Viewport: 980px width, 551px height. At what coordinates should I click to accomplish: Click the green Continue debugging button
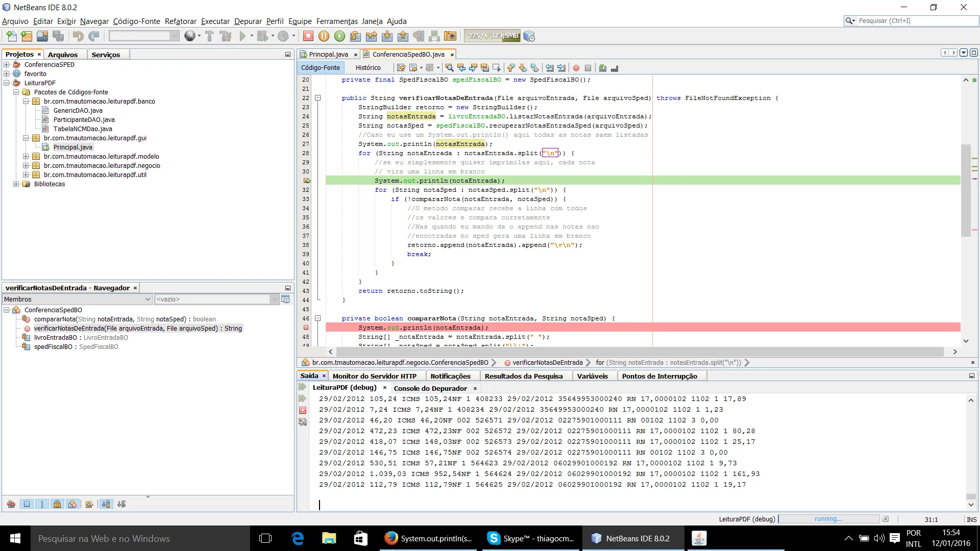click(339, 36)
